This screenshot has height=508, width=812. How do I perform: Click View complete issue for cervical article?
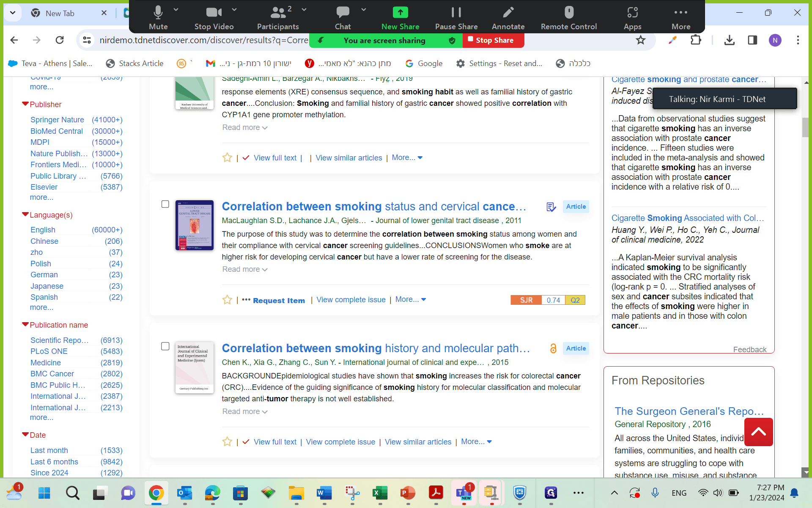coord(351,300)
